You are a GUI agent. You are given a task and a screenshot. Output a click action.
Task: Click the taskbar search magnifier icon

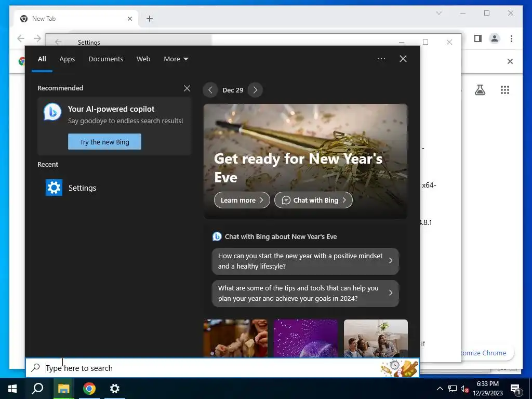coord(37,389)
